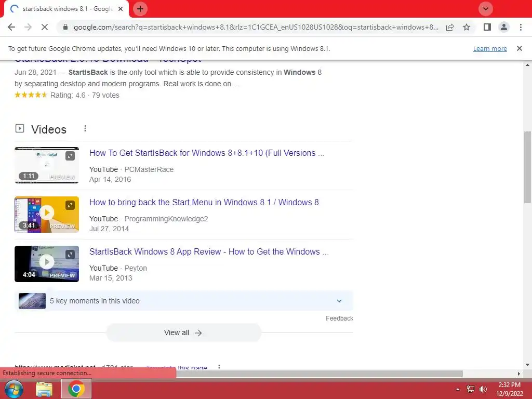This screenshot has width=532, height=399.
Task: Expand preview on 4:04 video thumbnail
Action: [70, 255]
